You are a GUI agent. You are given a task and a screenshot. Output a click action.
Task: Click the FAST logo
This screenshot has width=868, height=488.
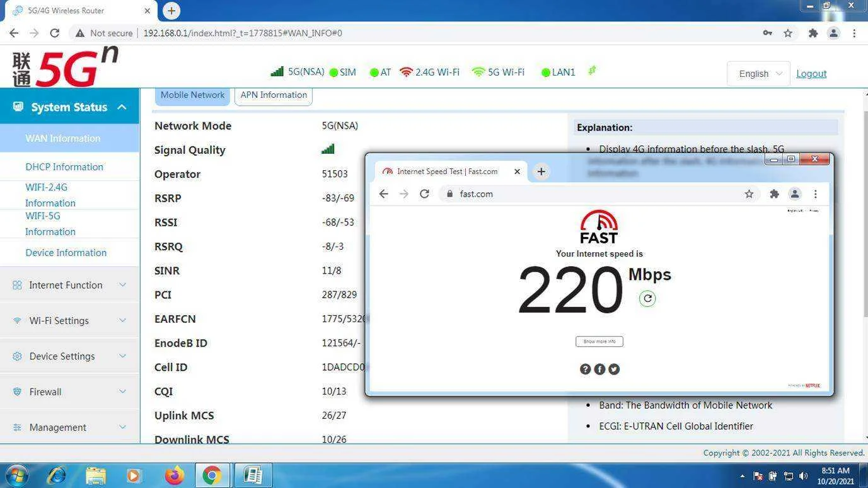tap(599, 227)
